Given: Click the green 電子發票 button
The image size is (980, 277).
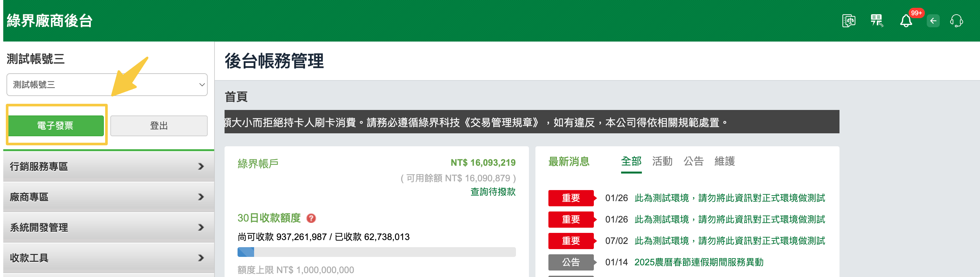Looking at the screenshot, I should 56,126.
